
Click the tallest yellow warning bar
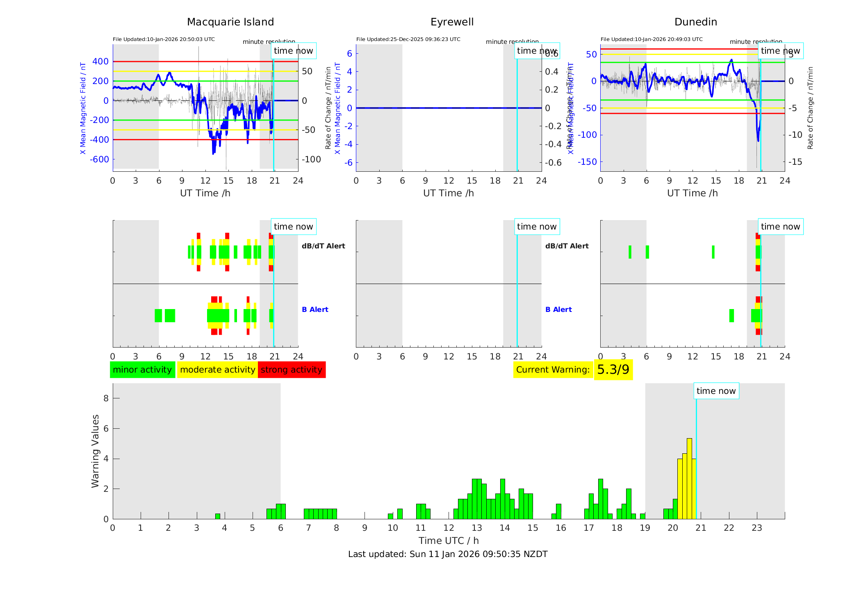(x=689, y=478)
